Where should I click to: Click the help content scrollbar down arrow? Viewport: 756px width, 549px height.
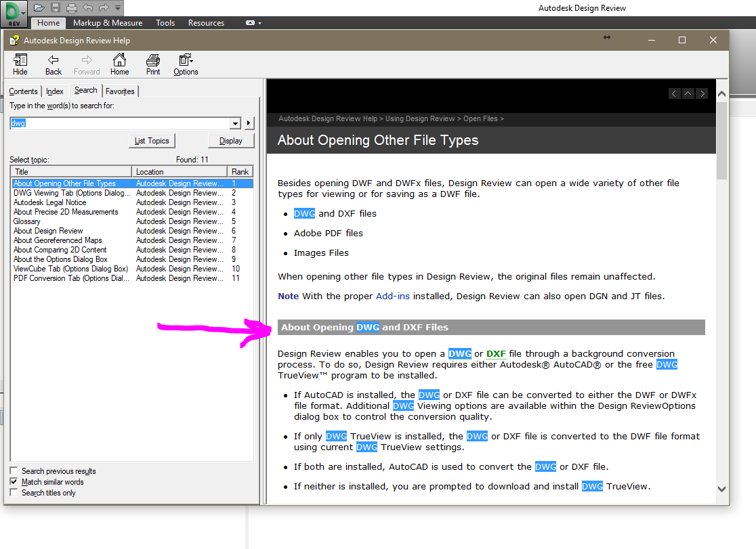(x=721, y=489)
